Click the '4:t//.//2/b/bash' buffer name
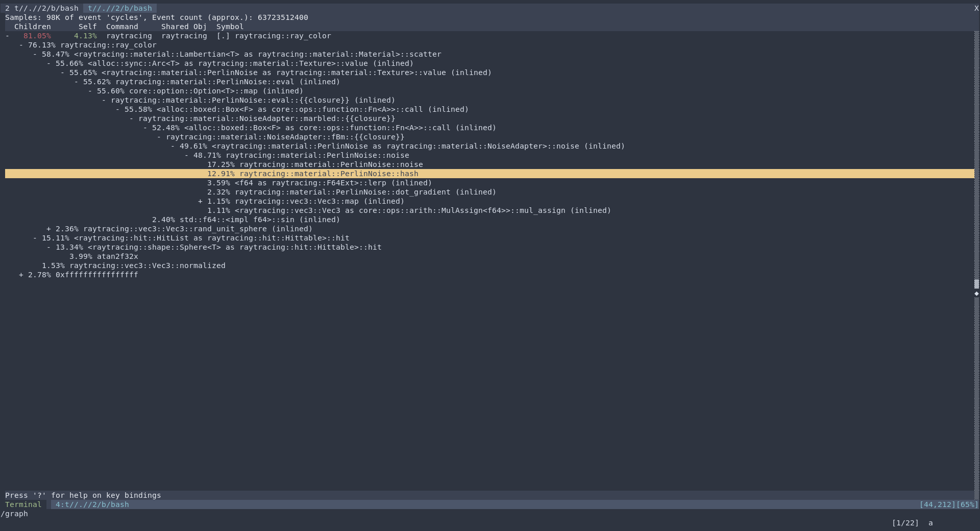Viewport: 980px width, 531px height. coord(92,505)
